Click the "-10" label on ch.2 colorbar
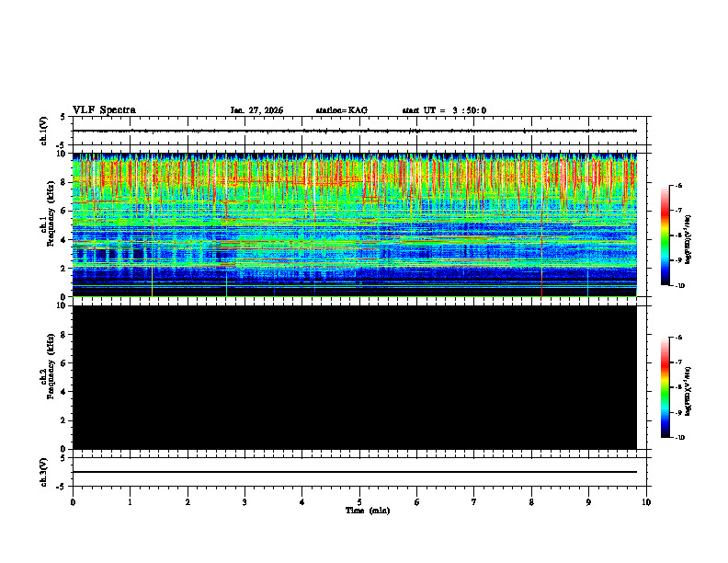Image resolution: width=728 pixels, height=563 pixels. pyautogui.click(x=679, y=438)
